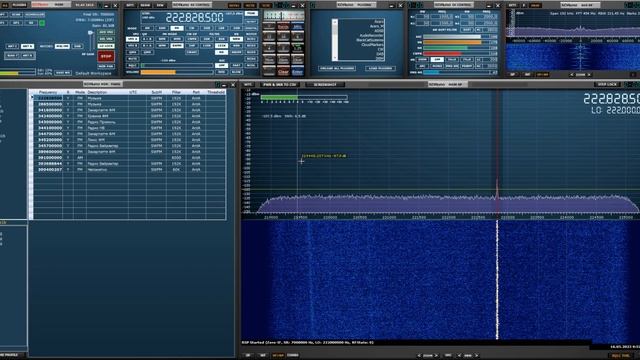Click the Description column header in memory panel
640x360 pixels.
pyautogui.click(x=107, y=92)
